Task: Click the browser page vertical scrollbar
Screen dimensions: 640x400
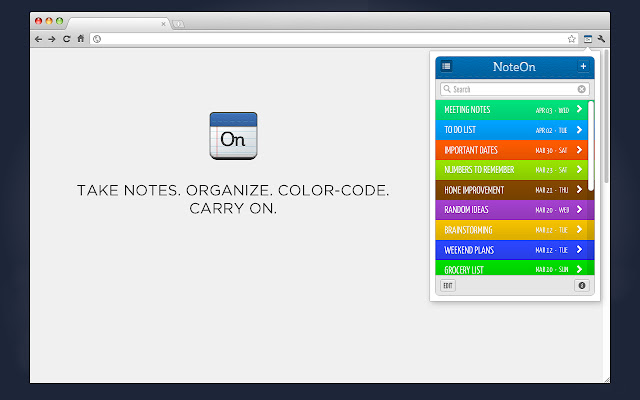Action: [607, 116]
